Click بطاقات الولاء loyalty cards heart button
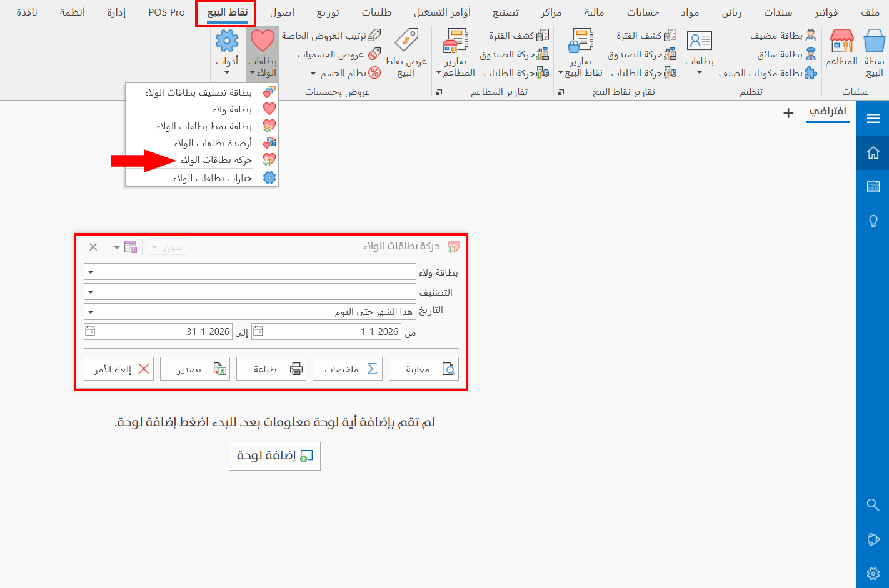 click(263, 53)
